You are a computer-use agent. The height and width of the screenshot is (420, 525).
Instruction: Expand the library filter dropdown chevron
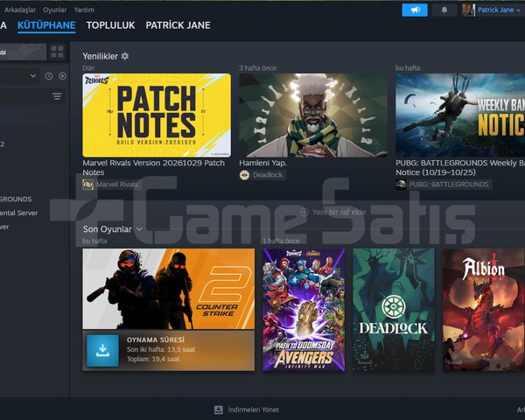(33, 76)
